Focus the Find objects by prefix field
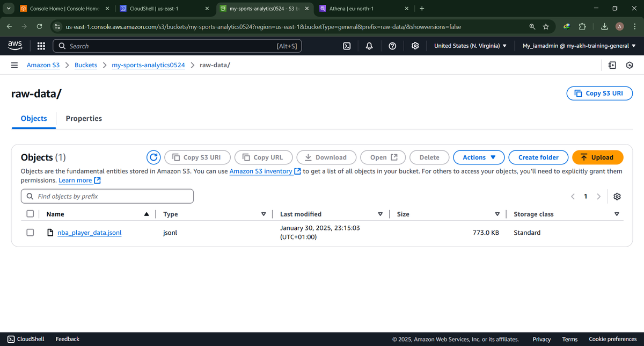 107,197
